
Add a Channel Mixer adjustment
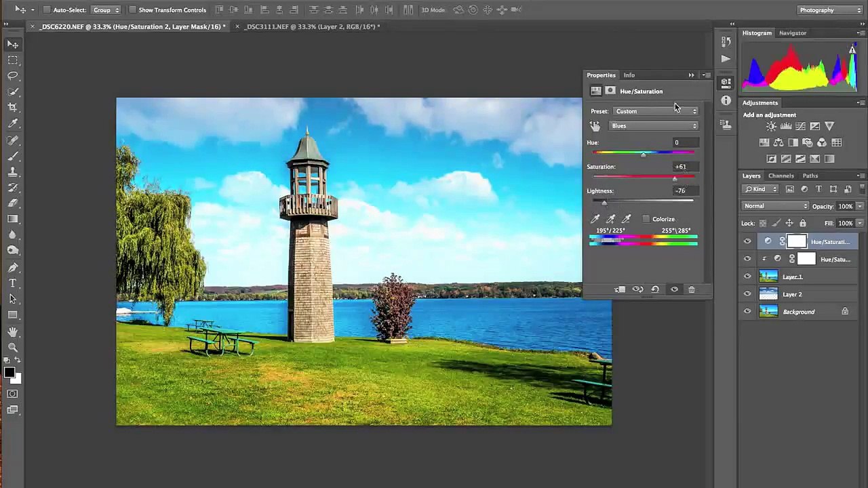click(x=822, y=142)
